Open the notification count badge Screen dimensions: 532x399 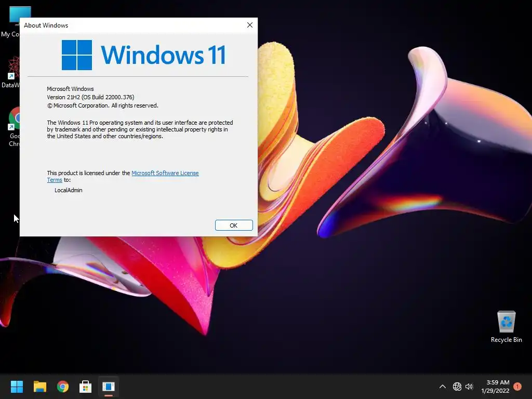tap(517, 386)
